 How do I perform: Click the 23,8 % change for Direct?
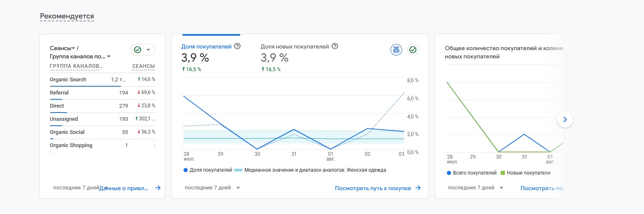pyautogui.click(x=146, y=106)
